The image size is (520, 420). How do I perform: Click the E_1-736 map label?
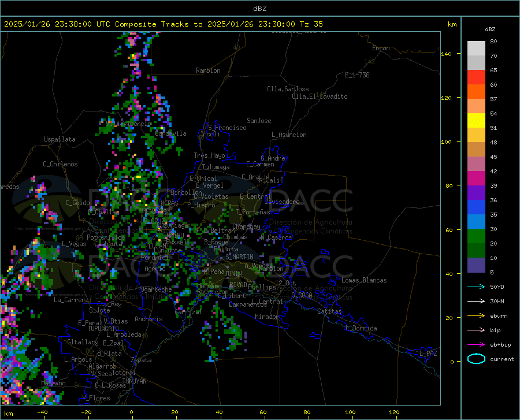tap(357, 75)
